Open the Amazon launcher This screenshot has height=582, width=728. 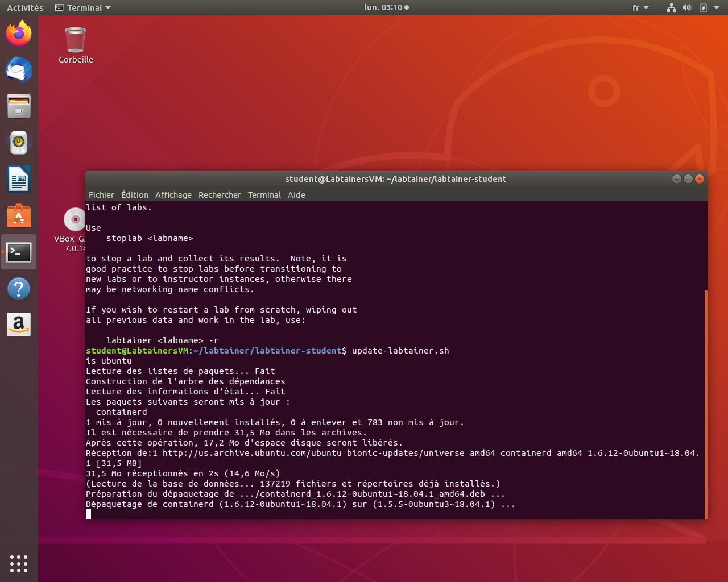19,325
